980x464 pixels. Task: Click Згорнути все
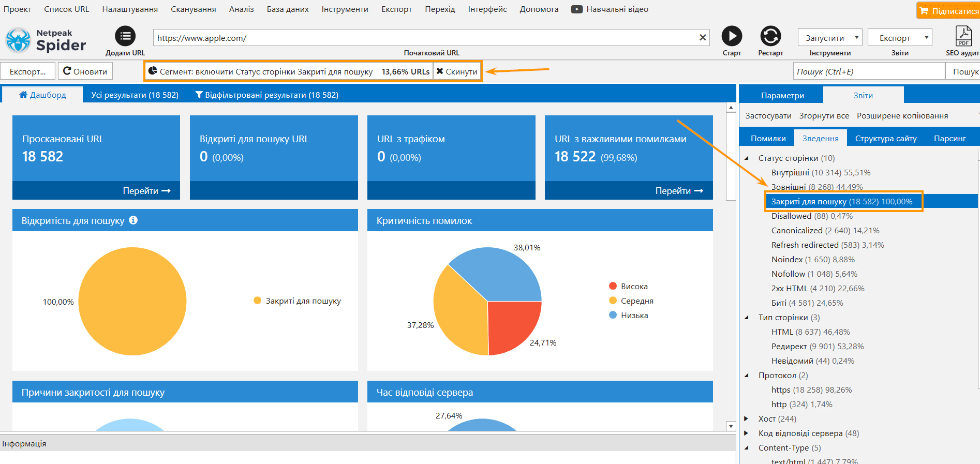(824, 116)
